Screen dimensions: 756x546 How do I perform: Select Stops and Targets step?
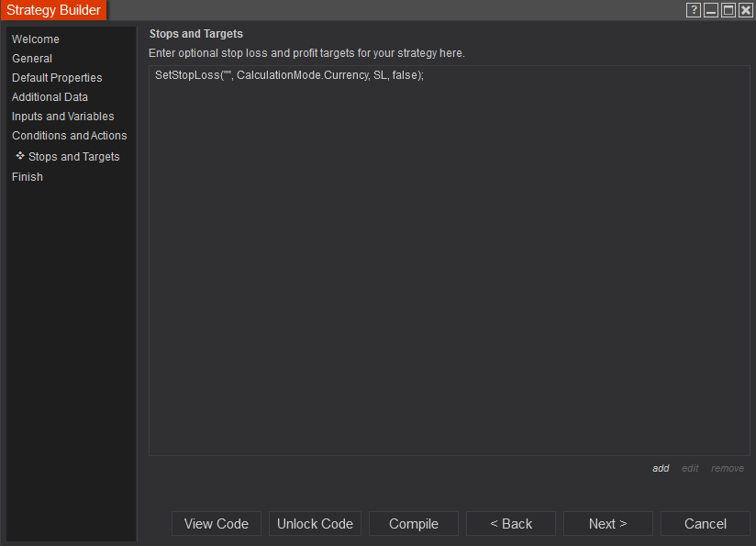74,157
